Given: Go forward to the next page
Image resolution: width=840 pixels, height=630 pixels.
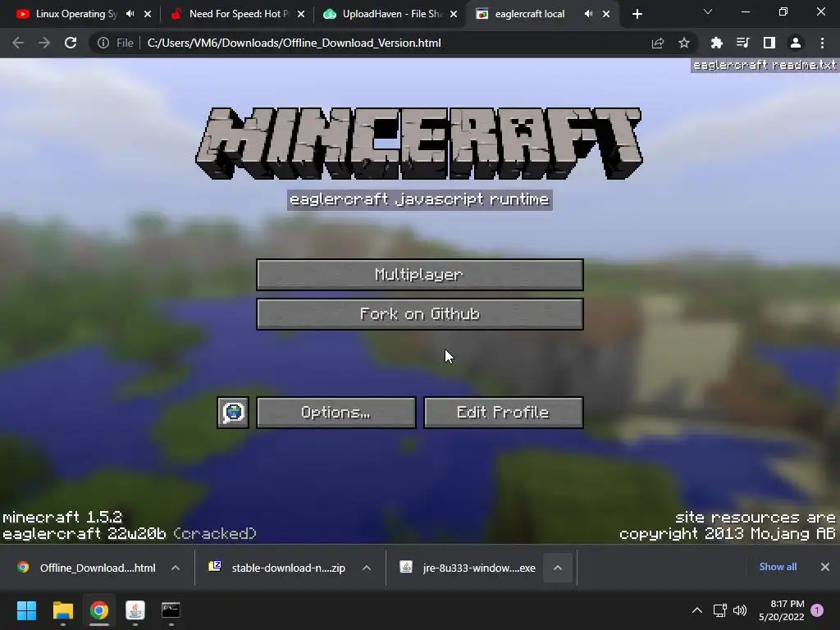Looking at the screenshot, I should click(x=44, y=43).
